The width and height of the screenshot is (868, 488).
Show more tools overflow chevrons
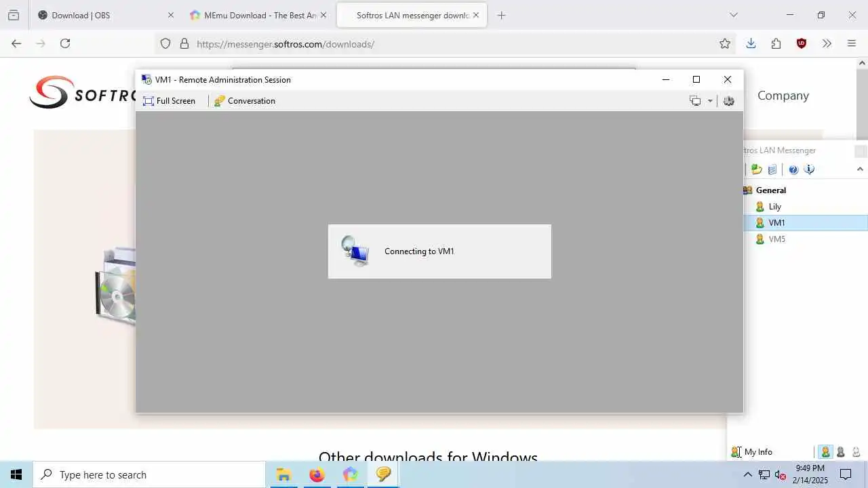pos(827,43)
